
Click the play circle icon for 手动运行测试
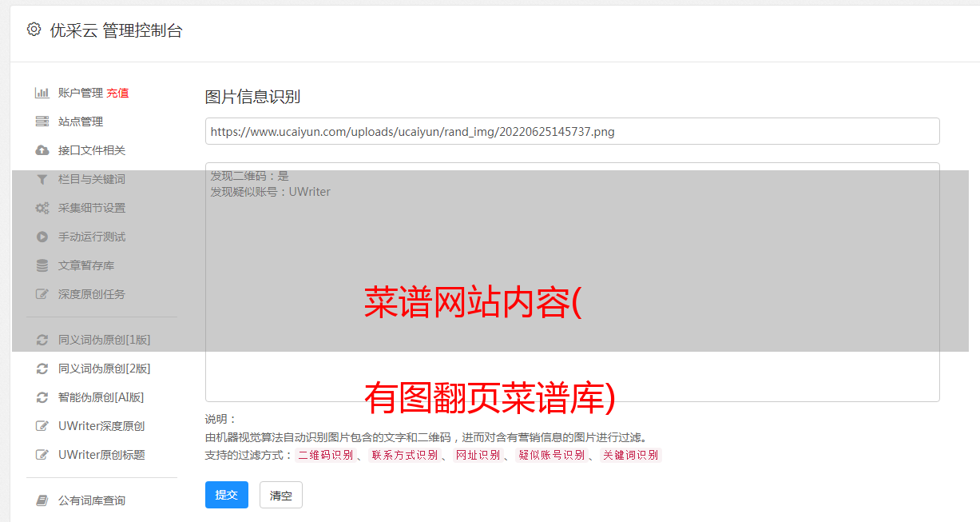coord(42,237)
